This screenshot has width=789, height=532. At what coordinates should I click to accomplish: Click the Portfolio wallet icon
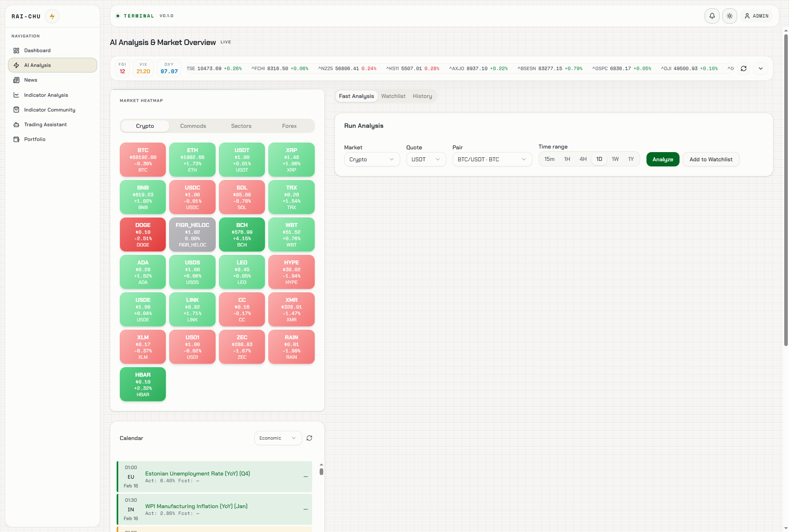16,139
